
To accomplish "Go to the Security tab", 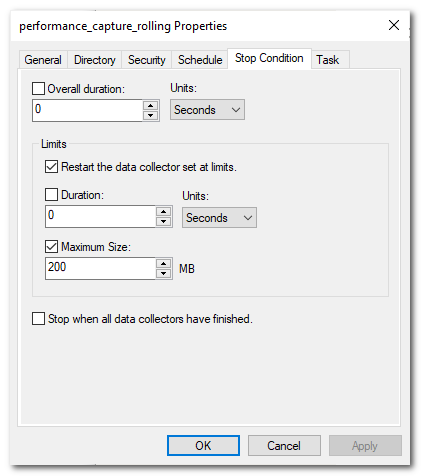I will coord(146,60).
